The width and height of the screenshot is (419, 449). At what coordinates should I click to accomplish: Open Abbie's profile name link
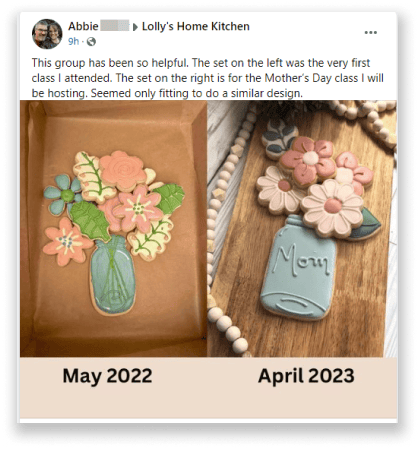(83, 26)
